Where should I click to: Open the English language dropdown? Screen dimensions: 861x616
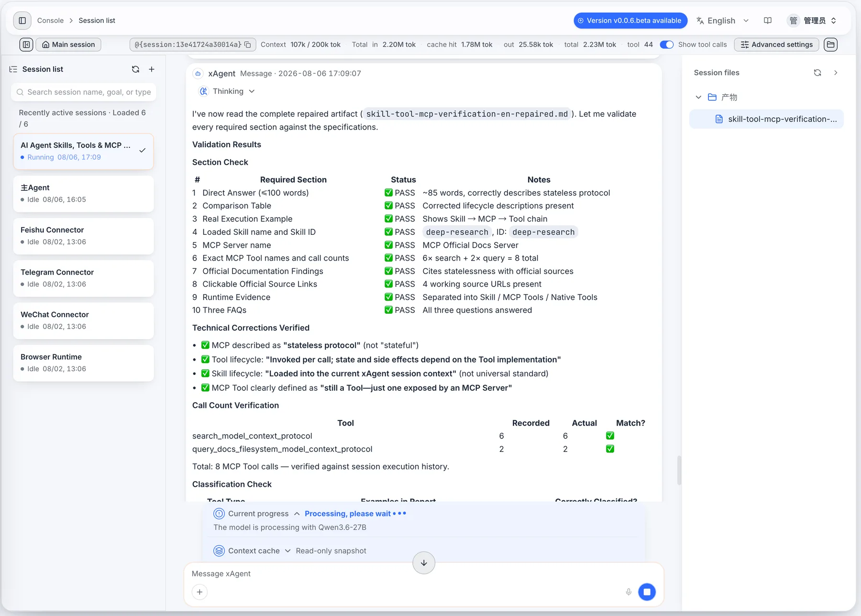[x=723, y=21]
